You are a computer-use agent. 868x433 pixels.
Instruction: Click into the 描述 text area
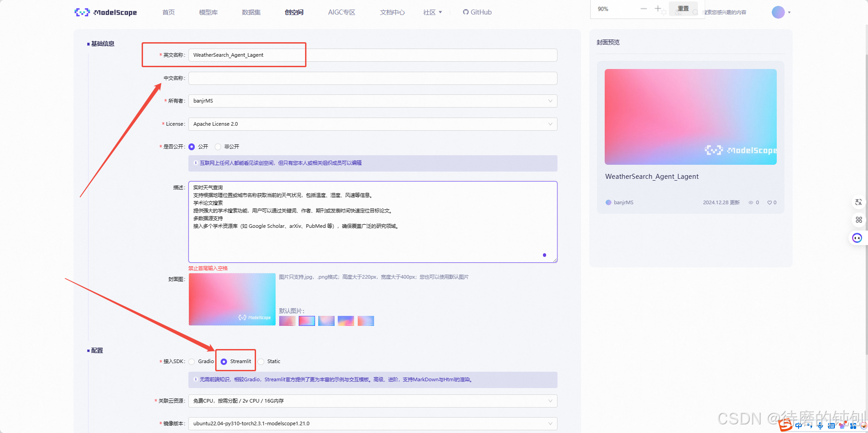click(x=373, y=222)
